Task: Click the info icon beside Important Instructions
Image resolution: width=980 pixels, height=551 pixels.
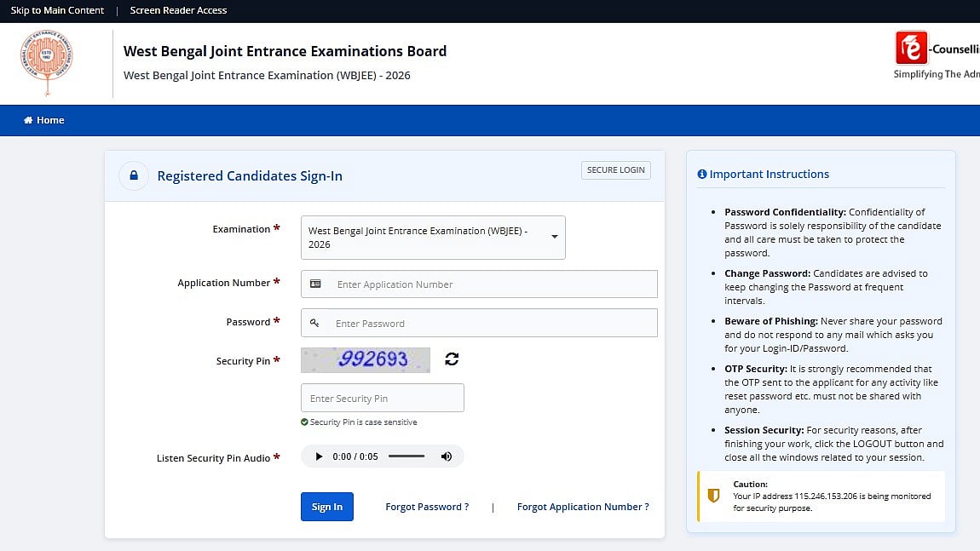Action: coord(702,174)
